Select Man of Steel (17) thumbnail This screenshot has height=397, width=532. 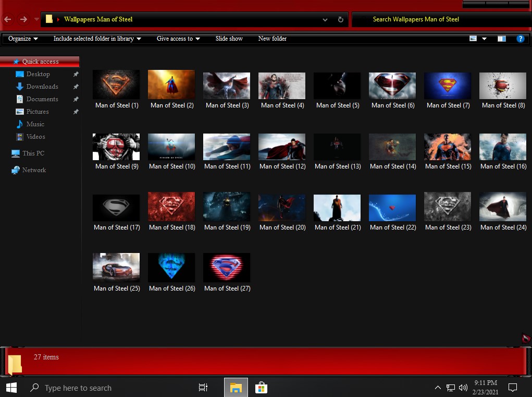[x=116, y=208]
